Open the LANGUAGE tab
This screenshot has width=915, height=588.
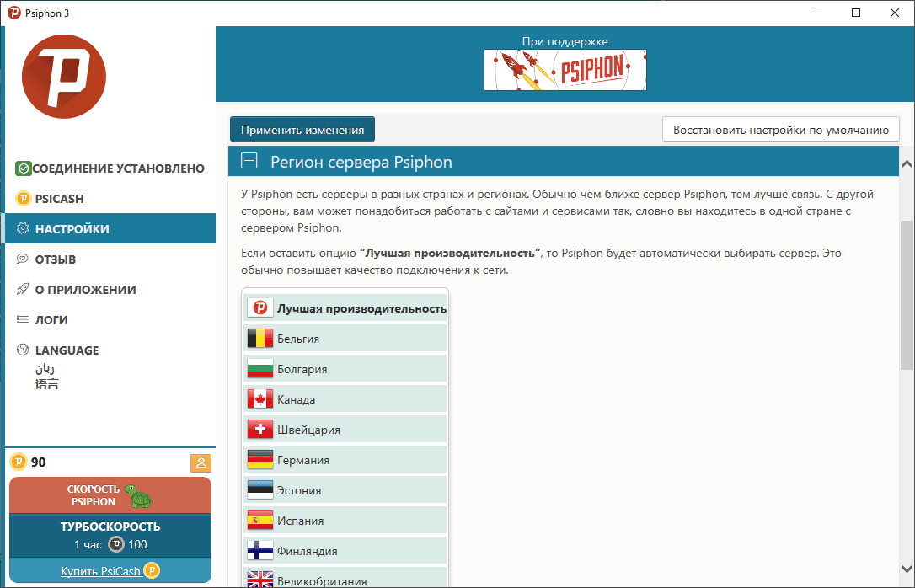[110, 350]
